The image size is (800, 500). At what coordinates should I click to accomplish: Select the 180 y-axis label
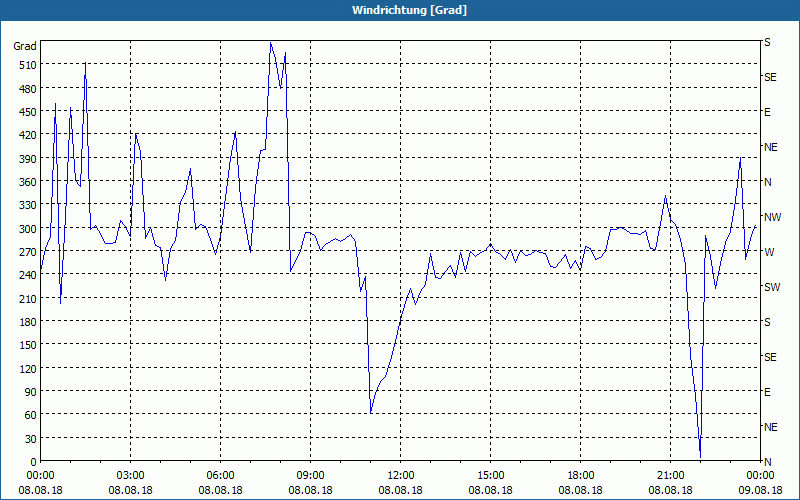[x=28, y=322]
